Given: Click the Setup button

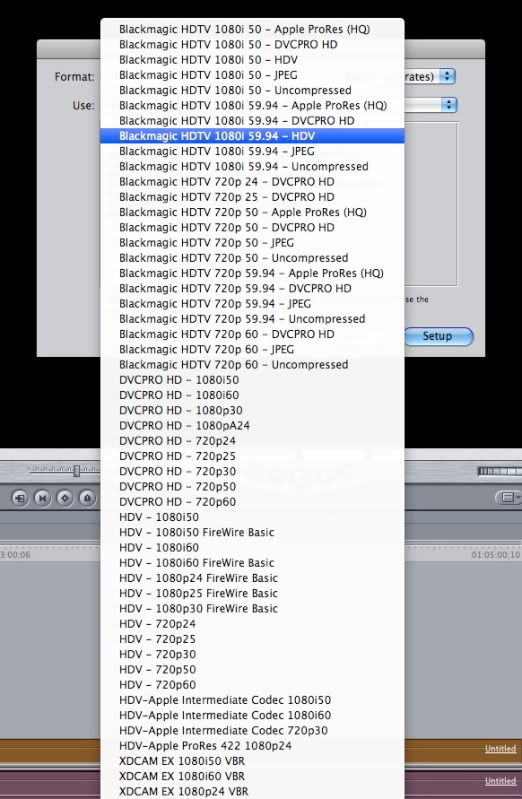Looking at the screenshot, I should (438, 336).
